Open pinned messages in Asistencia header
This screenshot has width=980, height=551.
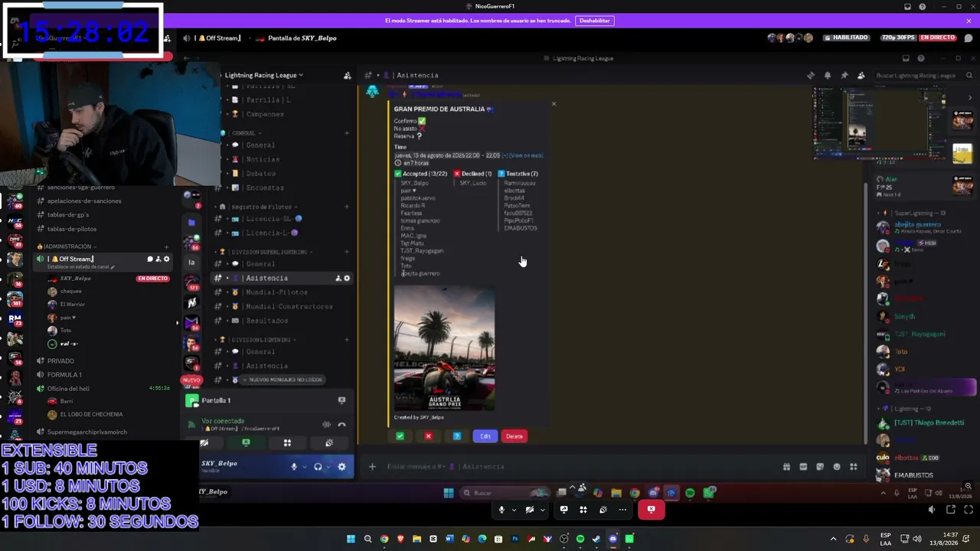(x=844, y=75)
